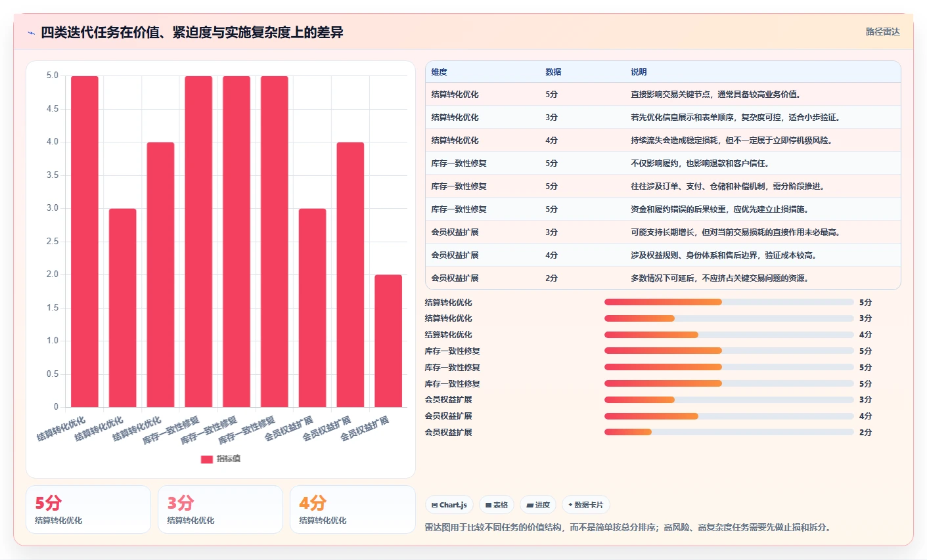
Task: Open the 4分 结算转化优化 data card
Action: (x=353, y=509)
